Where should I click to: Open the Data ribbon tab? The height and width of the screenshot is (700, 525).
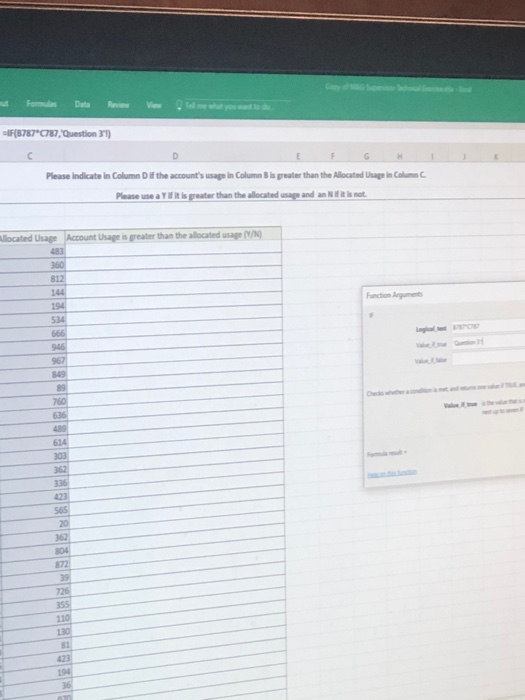click(x=82, y=104)
